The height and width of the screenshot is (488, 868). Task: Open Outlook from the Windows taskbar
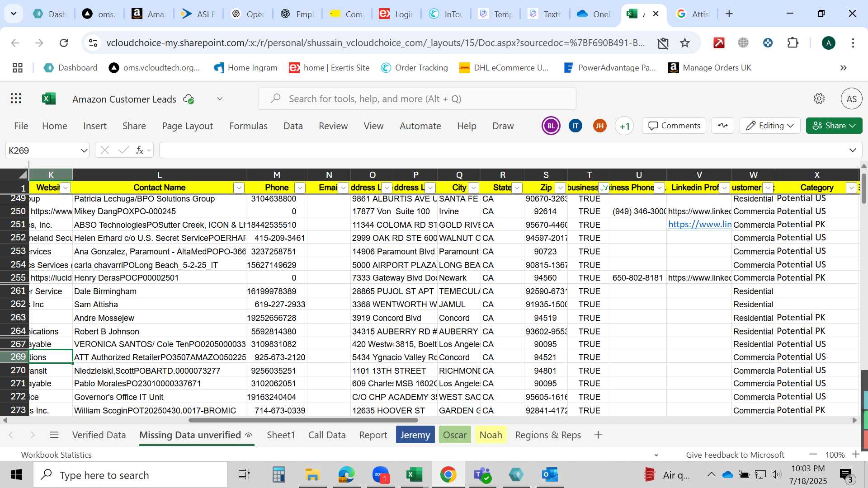550,475
